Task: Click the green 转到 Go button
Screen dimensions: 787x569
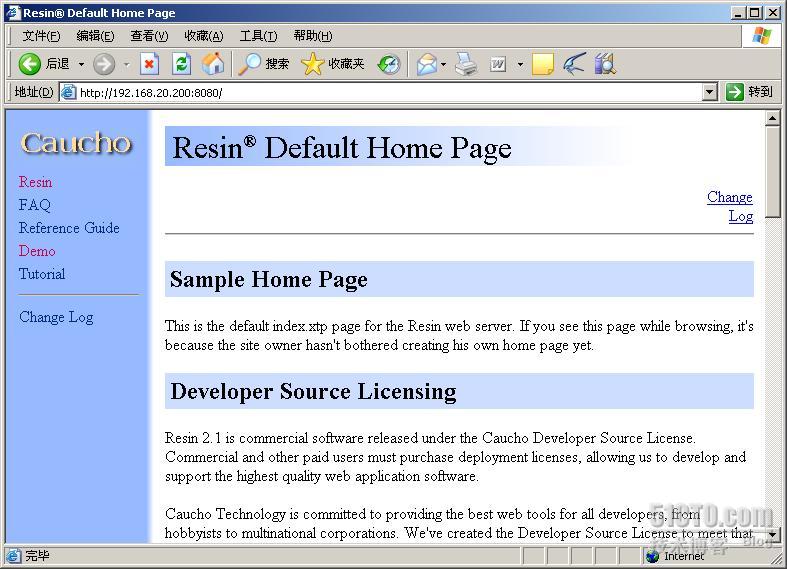Action: pos(749,92)
